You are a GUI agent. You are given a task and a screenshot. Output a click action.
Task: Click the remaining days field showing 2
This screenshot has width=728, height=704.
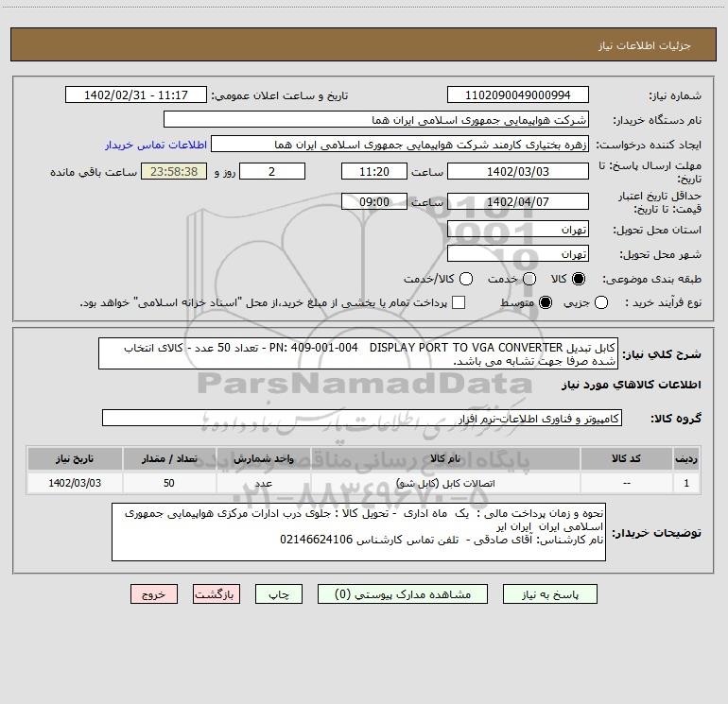[x=272, y=171]
